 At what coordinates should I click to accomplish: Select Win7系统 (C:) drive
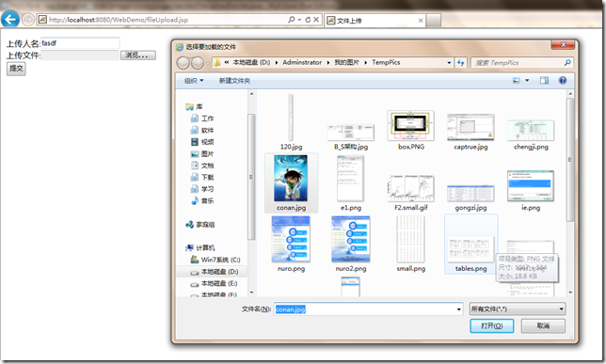point(215,260)
